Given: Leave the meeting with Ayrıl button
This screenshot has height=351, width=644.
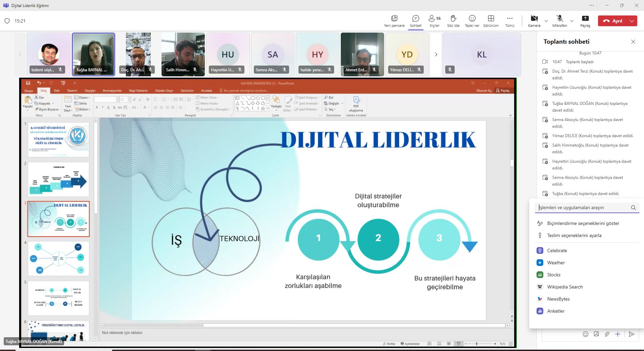Looking at the screenshot, I should click(613, 21).
